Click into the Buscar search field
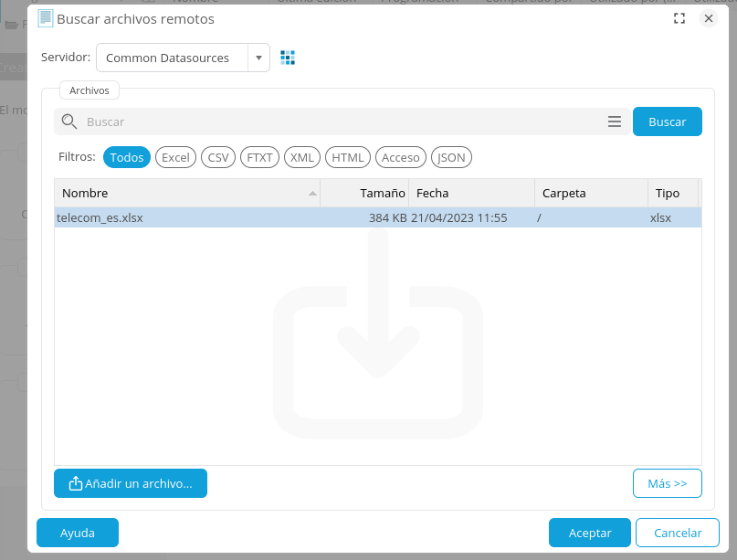Viewport: 737px width, 560px height. click(338, 122)
